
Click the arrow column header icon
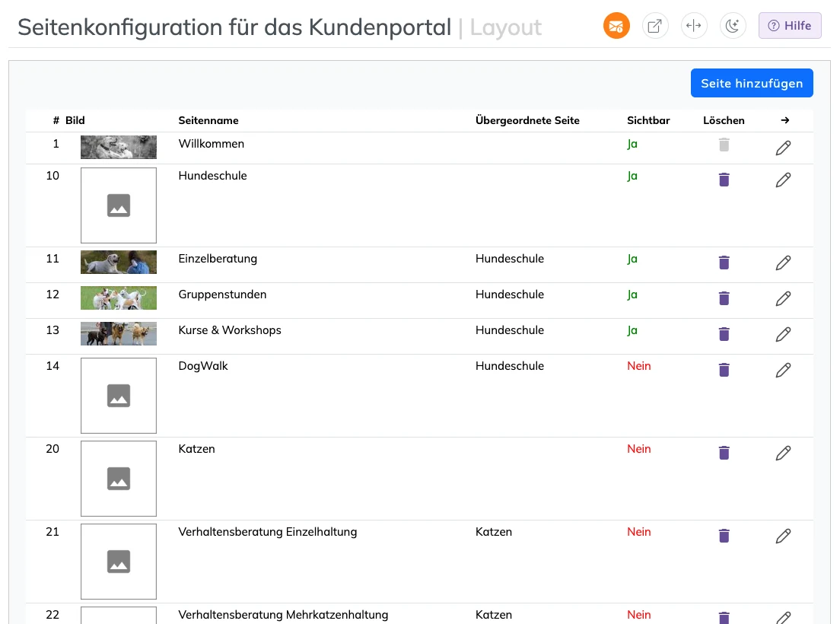(784, 120)
